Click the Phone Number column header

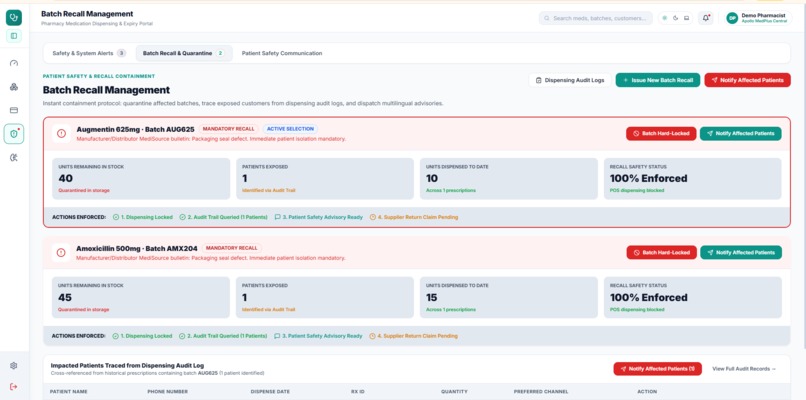pyautogui.click(x=168, y=392)
